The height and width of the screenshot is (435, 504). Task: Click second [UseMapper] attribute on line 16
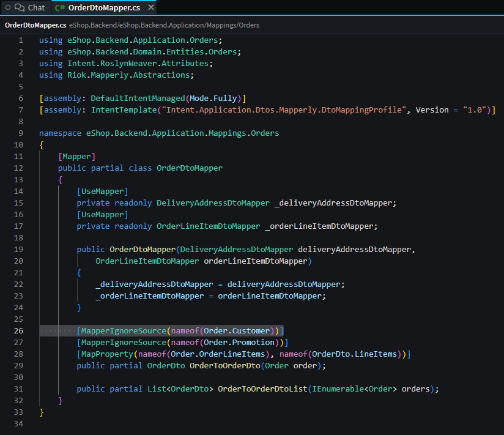(103, 215)
